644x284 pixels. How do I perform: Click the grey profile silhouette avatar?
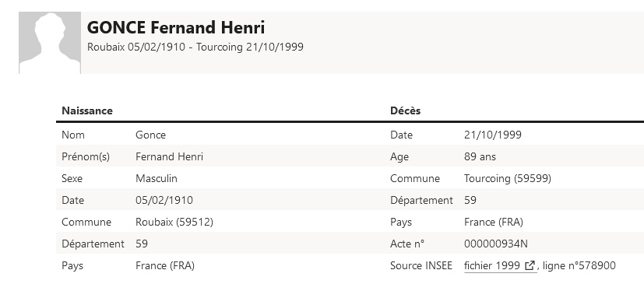(x=50, y=43)
